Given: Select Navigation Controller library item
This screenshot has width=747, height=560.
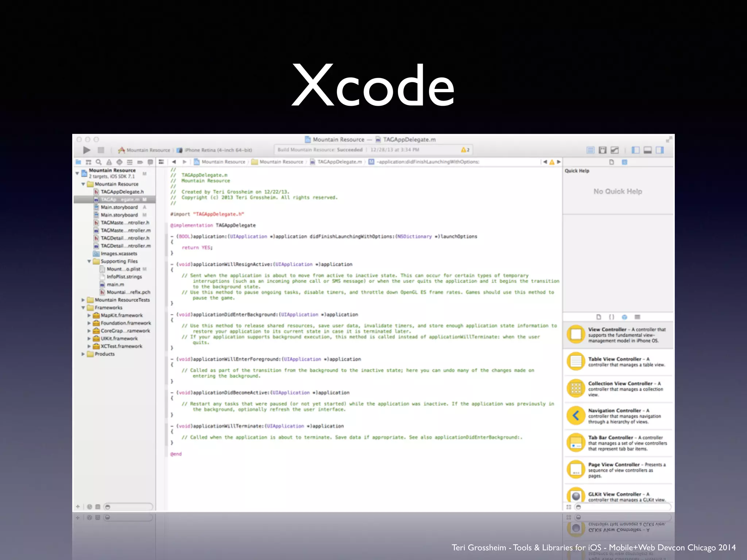Looking at the screenshot, I should coord(618,416).
